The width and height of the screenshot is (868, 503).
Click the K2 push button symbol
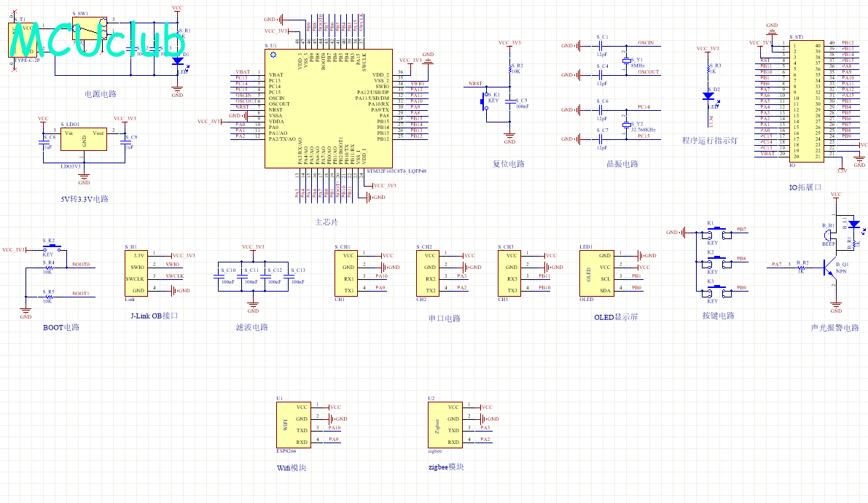coord(719,262)
